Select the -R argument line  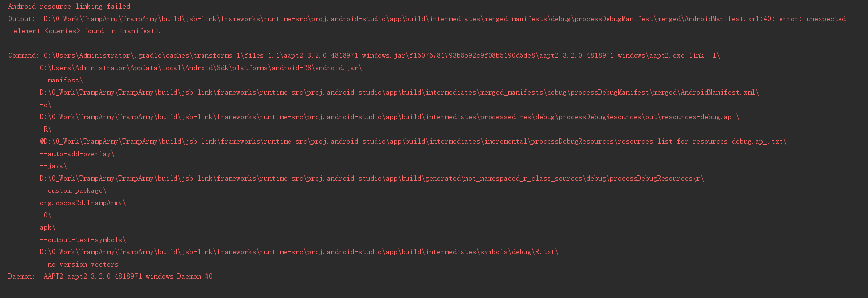point(45,130)
